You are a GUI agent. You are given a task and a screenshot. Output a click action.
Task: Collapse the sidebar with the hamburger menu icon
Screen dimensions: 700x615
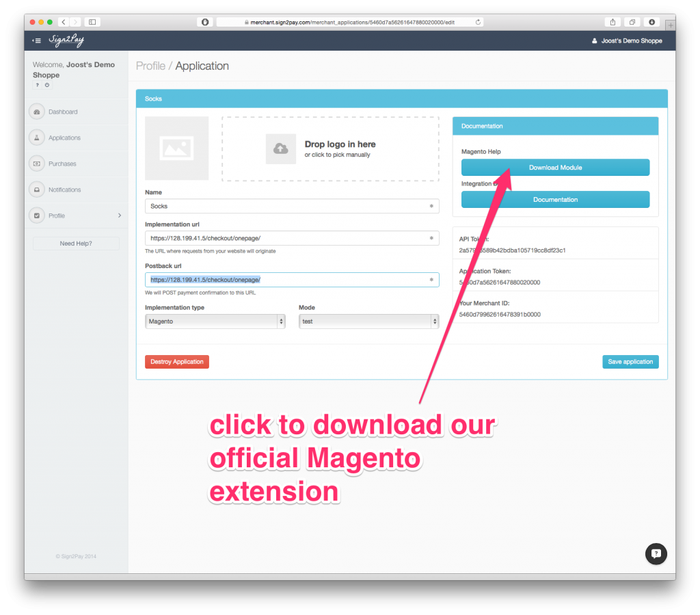[37, 40]
